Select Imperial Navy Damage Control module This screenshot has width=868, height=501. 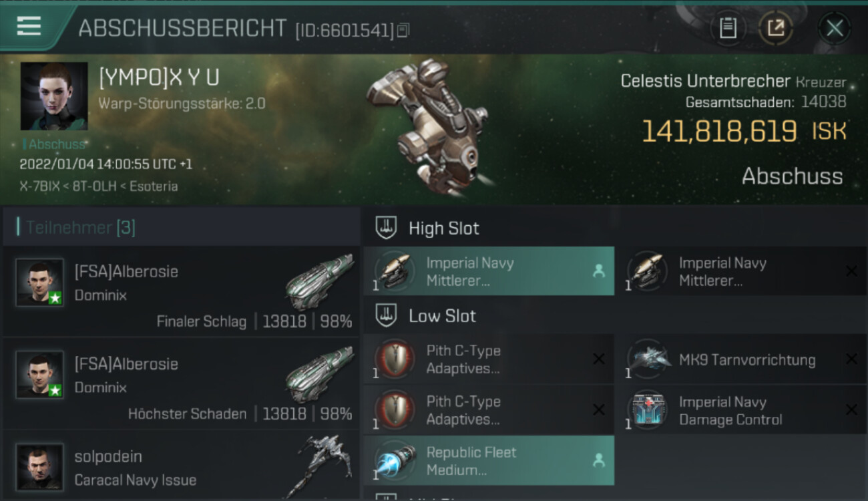click(741, 410)
